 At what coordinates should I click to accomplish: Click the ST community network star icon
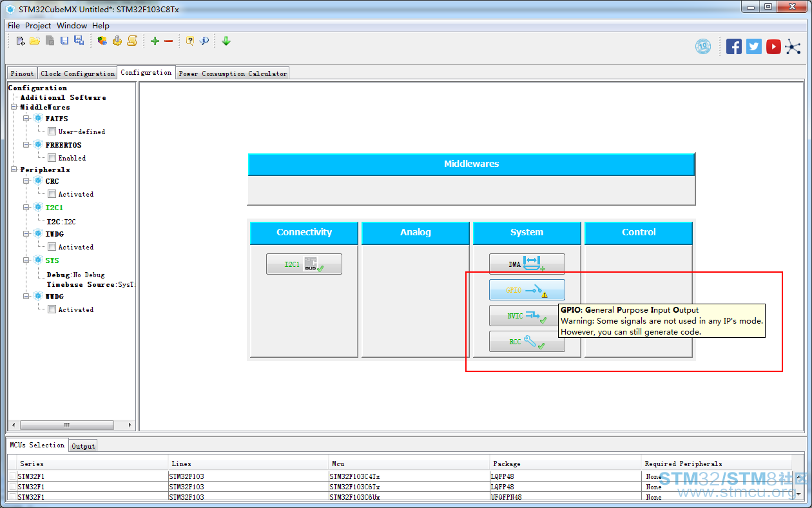pos(793,46)
